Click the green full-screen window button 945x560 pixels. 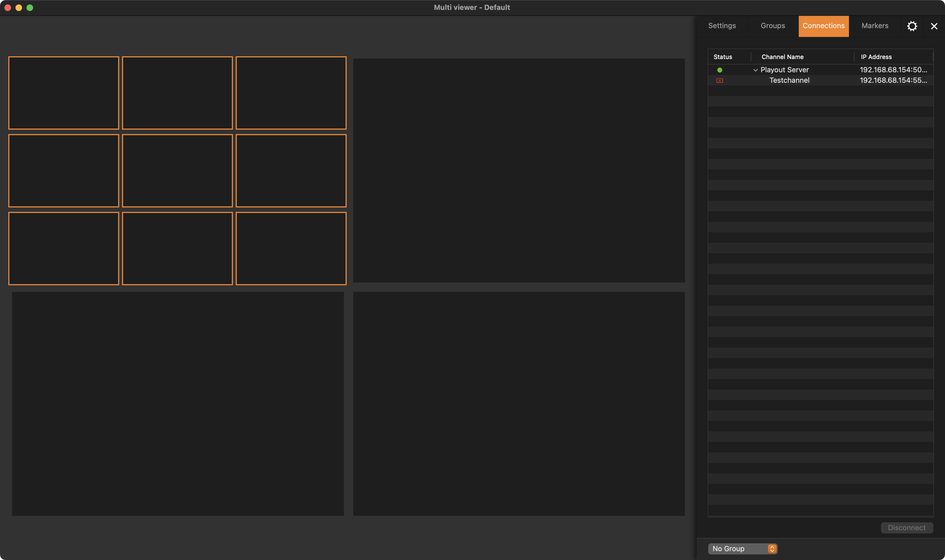[x=30, y=7]
